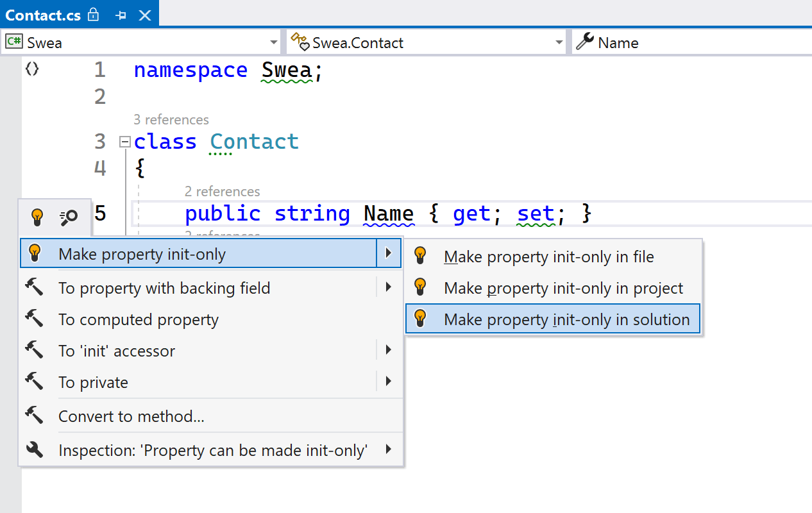Click the lightbulb beside Make property init-only in file
Image resolution: width=812 pixels, height=513 pixels.
pyautogui.click(x=421, y=256)
